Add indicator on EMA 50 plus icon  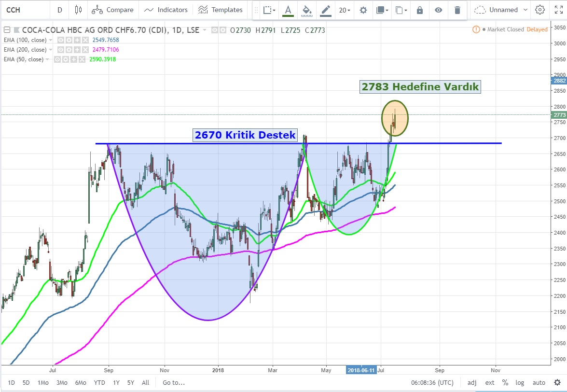click(74, 59)
